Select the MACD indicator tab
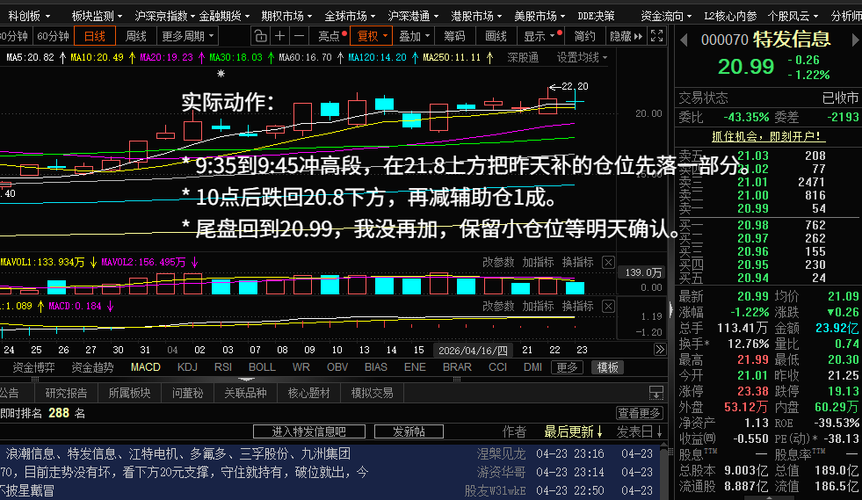Screen dimensions: 862x500 coord(145,367)
